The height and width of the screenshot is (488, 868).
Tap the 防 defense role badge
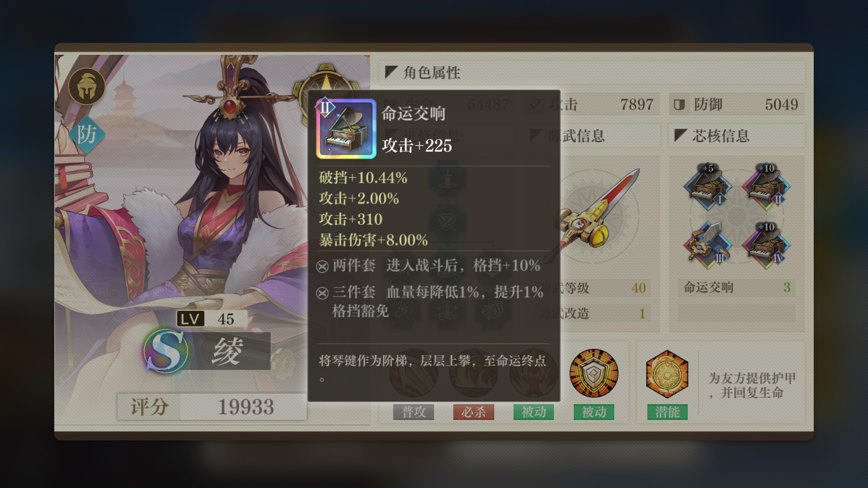87,134
